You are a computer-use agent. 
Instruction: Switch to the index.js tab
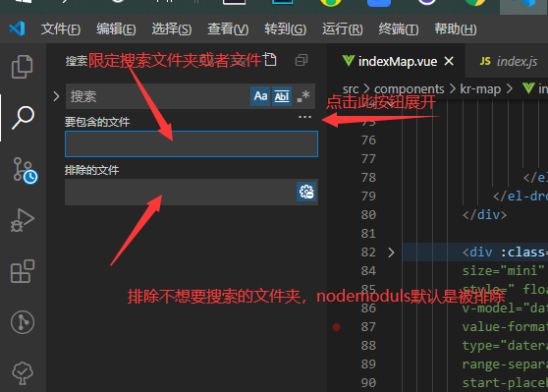tap(509, 61)
